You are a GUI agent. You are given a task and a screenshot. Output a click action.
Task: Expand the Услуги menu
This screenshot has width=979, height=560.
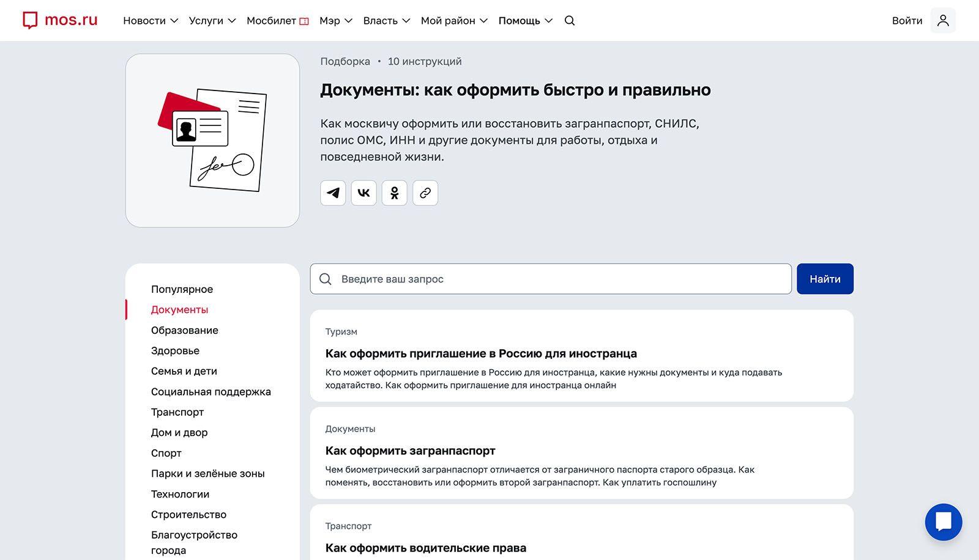tap(212, 21)
